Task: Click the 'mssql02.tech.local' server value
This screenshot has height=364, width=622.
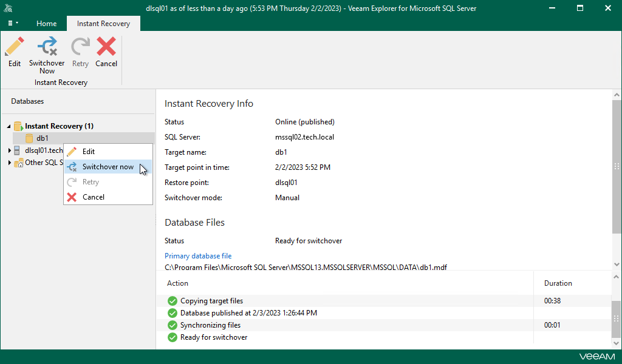Action: click(x=305, y=137)
